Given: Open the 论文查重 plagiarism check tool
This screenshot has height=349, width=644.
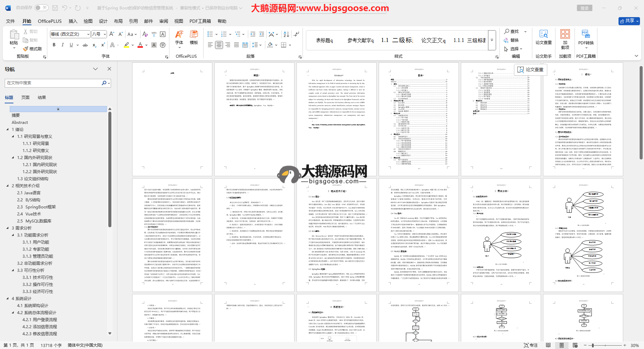Looking at the screenshot, I should click(543, 38).
